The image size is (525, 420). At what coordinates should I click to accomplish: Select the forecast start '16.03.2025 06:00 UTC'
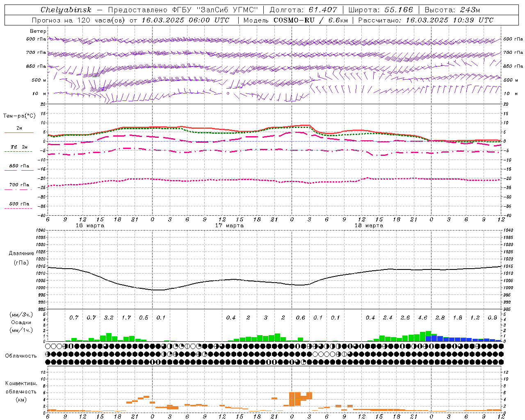click(185, 20)
